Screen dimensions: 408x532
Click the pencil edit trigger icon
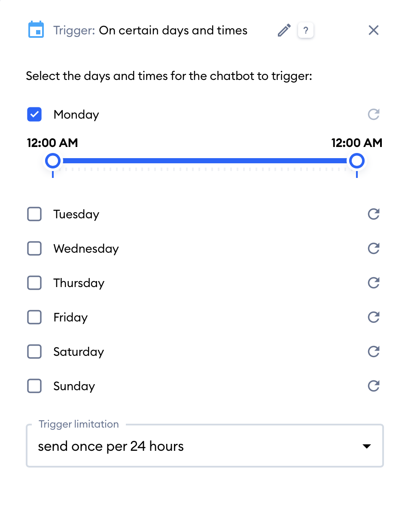tap(284, 31)
